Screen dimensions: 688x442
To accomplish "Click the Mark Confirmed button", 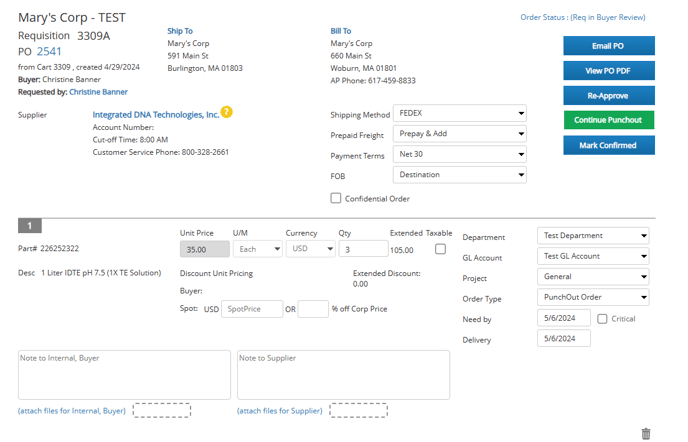I will 609,145.
